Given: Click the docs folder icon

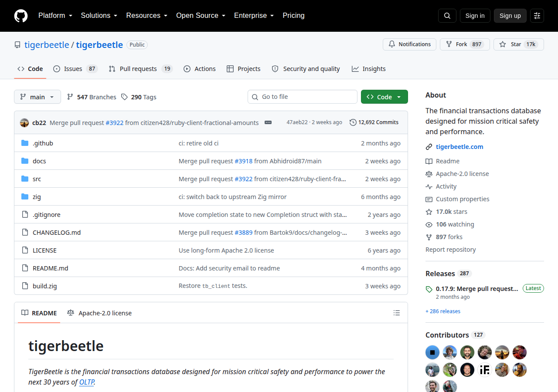Looking at the screenshot, I should tap(25, 161).
